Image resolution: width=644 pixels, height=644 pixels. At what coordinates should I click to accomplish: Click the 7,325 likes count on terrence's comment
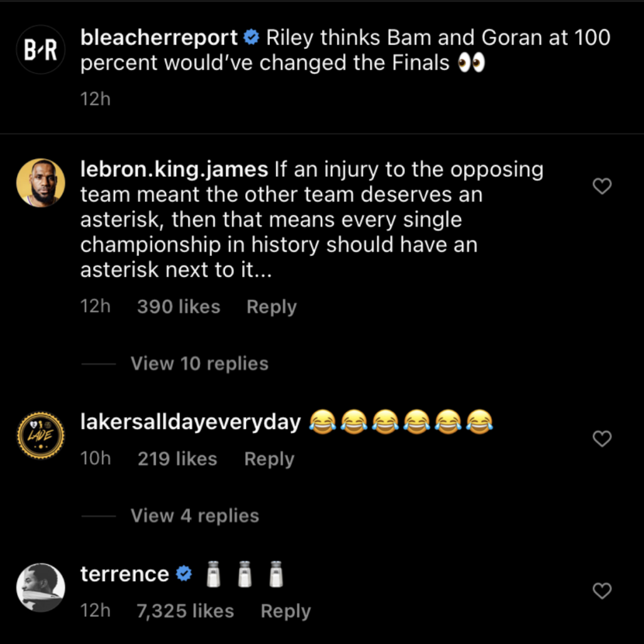tap(184, 610)
